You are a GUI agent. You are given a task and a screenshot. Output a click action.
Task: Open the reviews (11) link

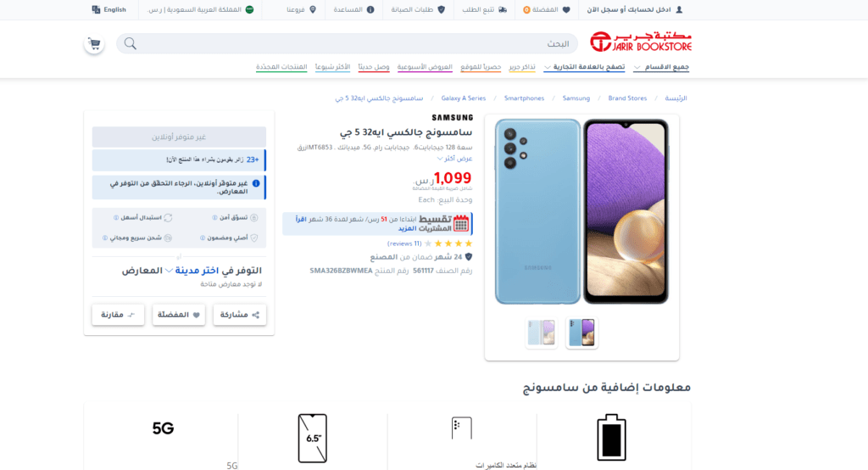click(404, 243)
